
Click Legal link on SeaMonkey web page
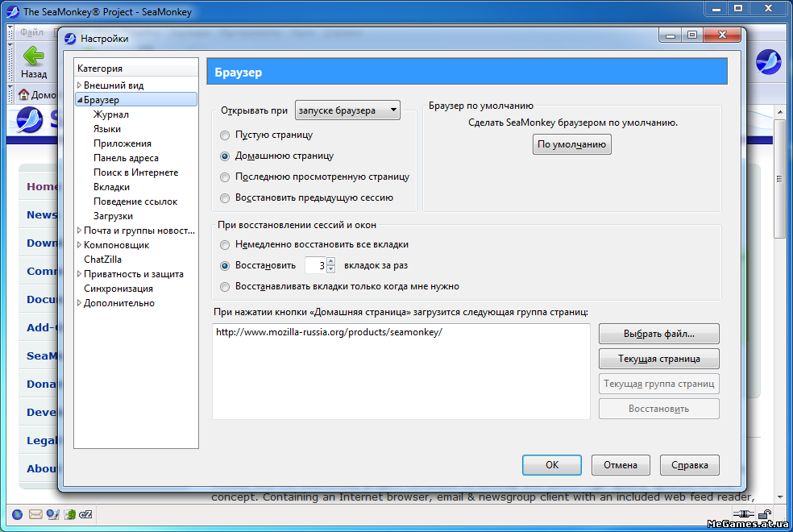[43, 440]
